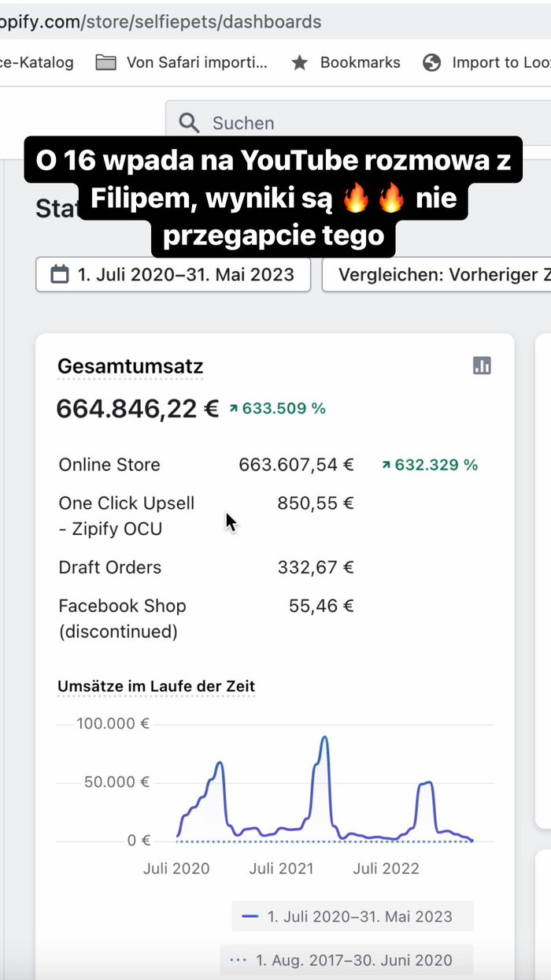Focus the Suchen search field
Viewport: 551px width, 980px height.
coord(354,123)
